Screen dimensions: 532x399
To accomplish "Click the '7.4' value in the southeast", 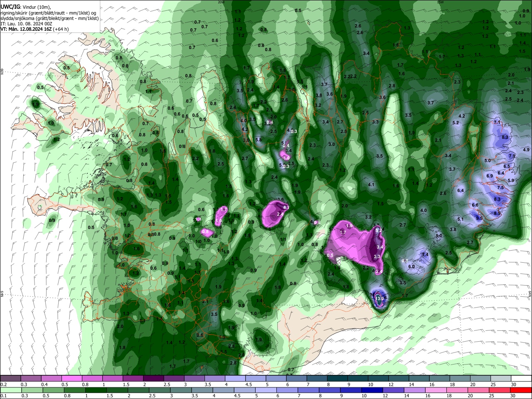I will (x=425, y=254).
